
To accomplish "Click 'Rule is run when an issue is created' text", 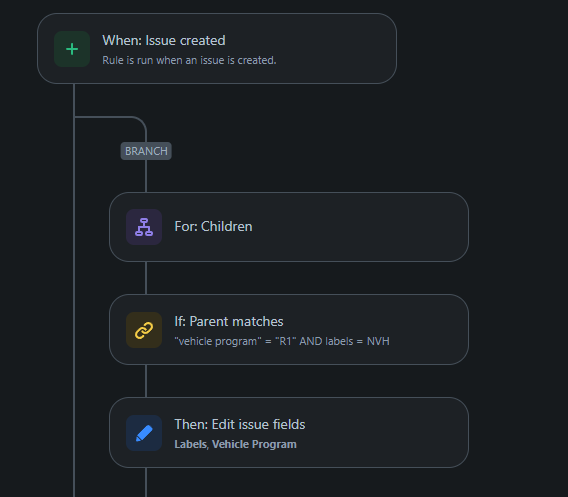I will coord(189,60).
